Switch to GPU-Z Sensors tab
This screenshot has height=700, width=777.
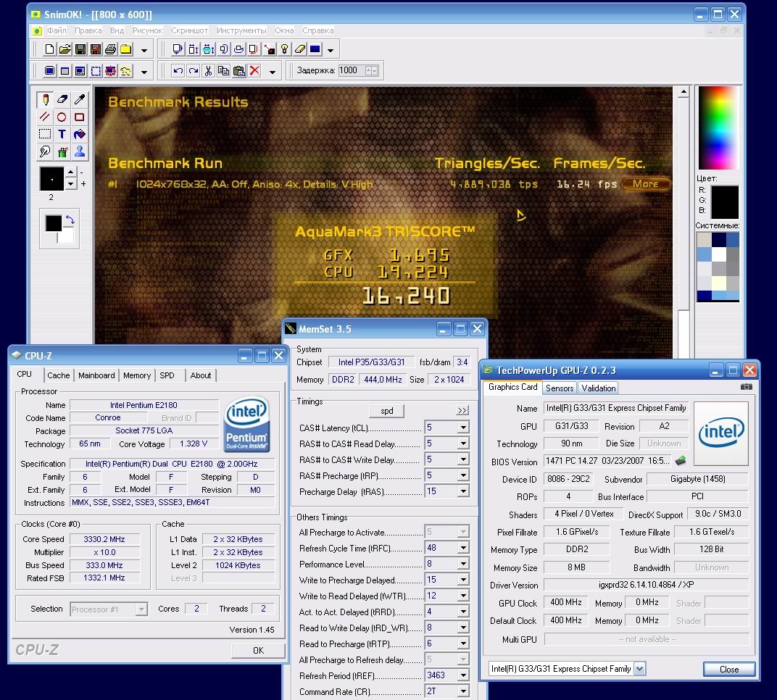tap(560, 388)
